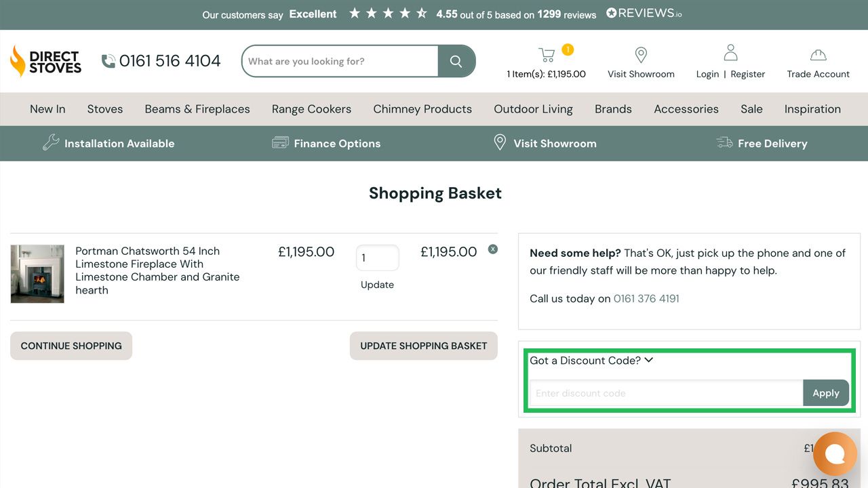Click the Visit Showroom location pin icon
The image size is (868, 488).
[x=641, y=54]
